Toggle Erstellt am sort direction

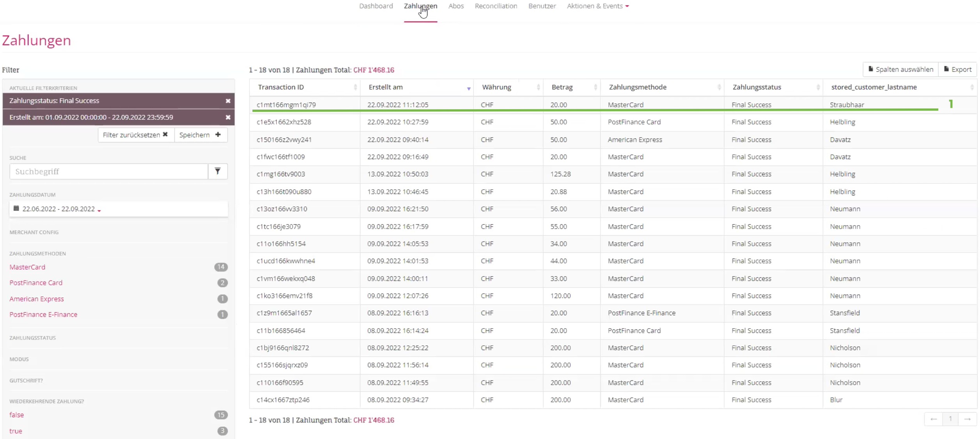tap(469, 89)
